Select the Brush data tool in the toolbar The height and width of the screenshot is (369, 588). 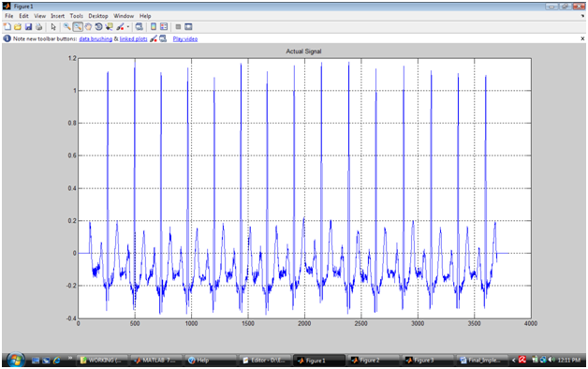point(120,26)
